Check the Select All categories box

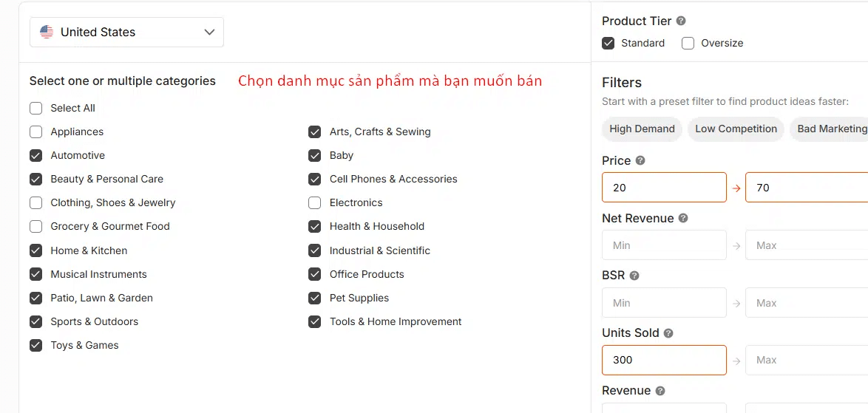(35, 108)
